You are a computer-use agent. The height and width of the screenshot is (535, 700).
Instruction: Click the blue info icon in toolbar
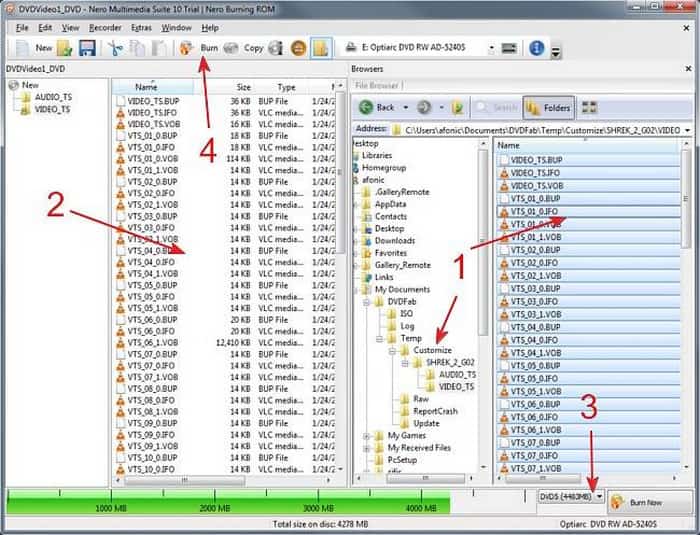[x=537, y=48]
